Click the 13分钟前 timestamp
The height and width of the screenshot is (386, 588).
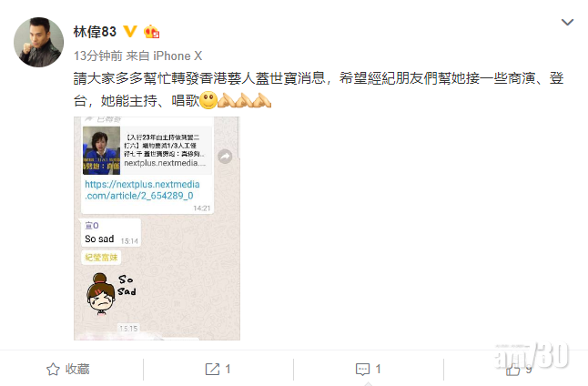(x=98, y=56)
